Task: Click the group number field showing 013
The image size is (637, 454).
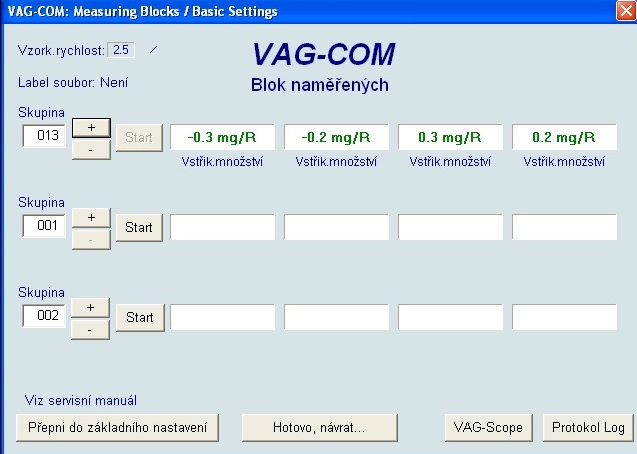Action: [x=44, y=136]
